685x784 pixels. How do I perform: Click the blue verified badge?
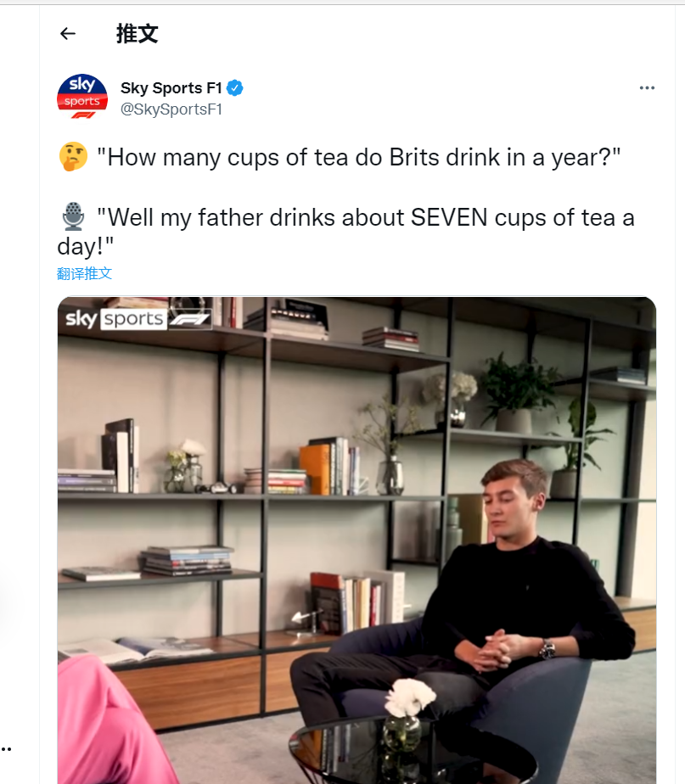coord(235,87)
